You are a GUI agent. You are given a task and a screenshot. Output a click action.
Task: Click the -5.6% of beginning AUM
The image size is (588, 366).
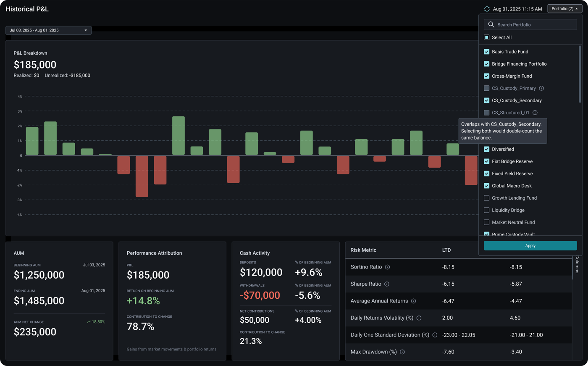307,295
